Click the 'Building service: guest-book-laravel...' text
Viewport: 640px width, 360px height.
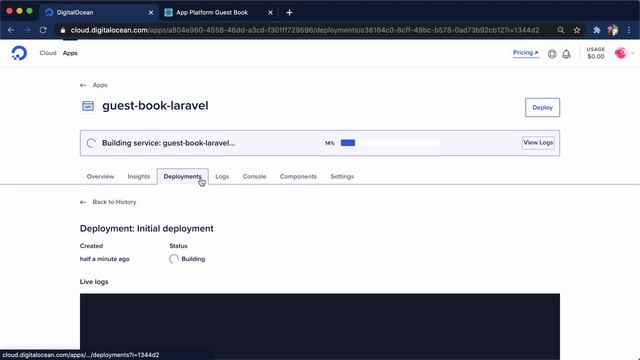pos(168,143)
